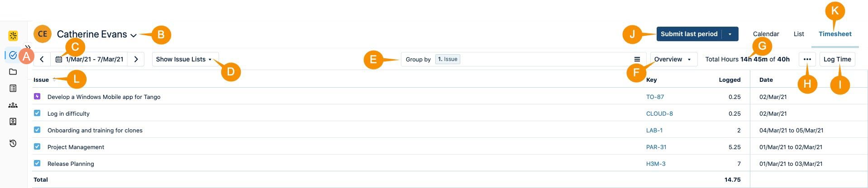Image resolution: width=868 pixels, height=188 pixels.
Task: Click the Project Management task checkbox icon
Action: 37,146
